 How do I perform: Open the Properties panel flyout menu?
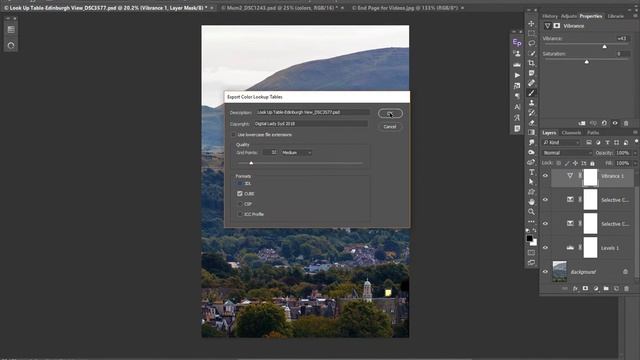click(x=635, y=16)
